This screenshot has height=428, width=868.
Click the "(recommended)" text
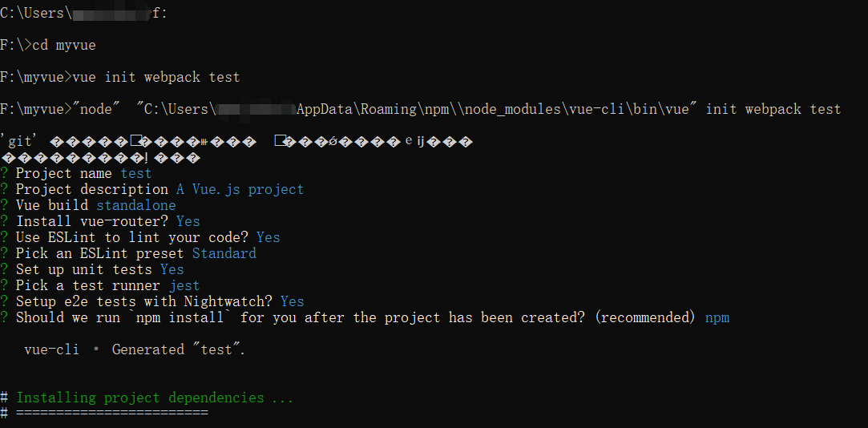644,317
